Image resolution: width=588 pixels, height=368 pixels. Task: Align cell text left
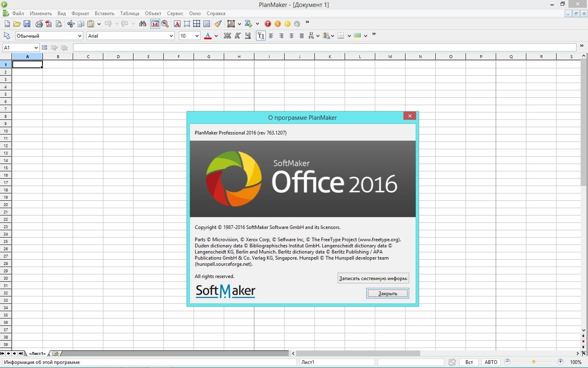click(271, 36)
